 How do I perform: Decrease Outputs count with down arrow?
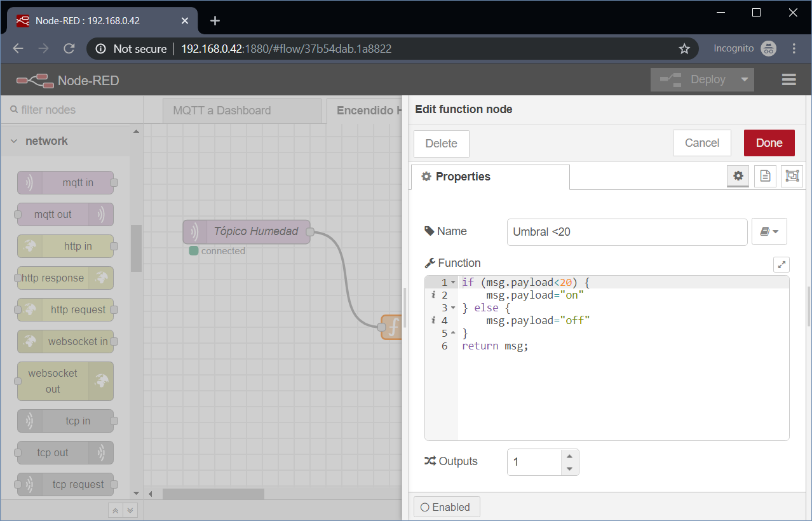point(569,469)
